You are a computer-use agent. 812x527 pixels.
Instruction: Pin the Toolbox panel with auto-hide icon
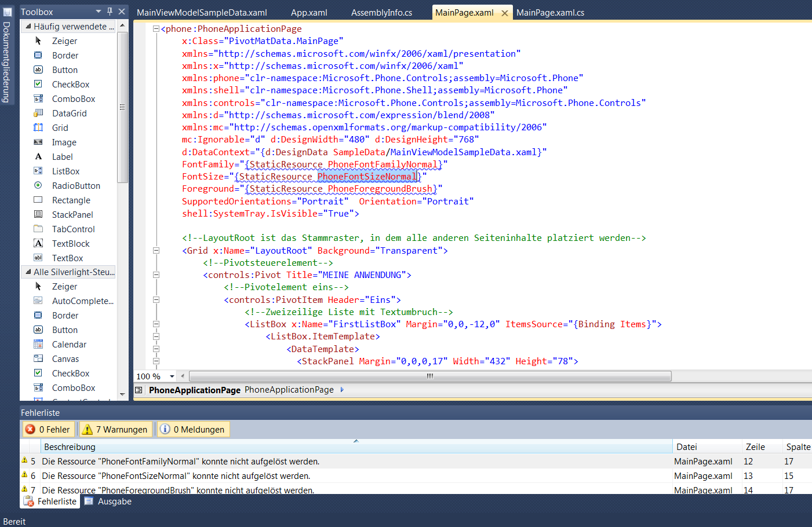(110, 12)
